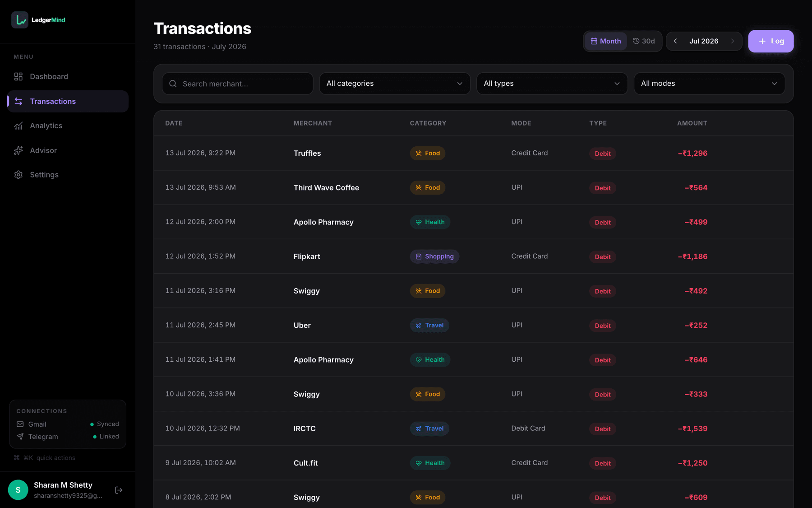The image size is (812, 508).
Task: Click the Telegram Linked status
Action: point(106,437)
